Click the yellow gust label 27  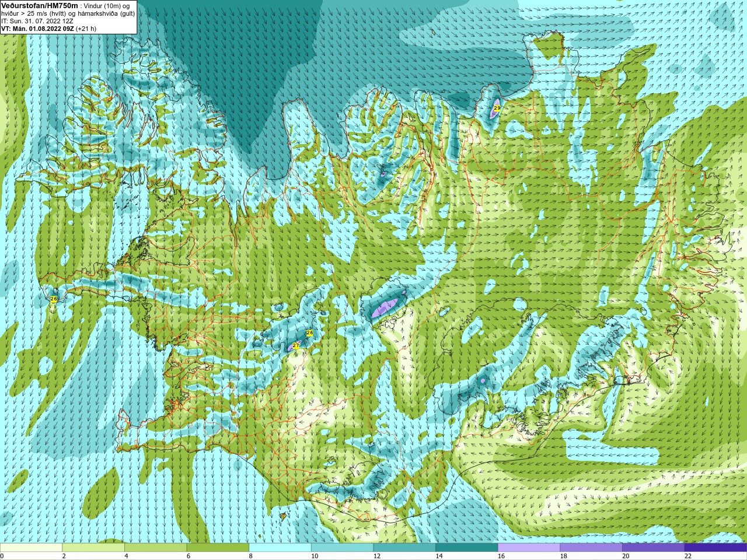296,346
